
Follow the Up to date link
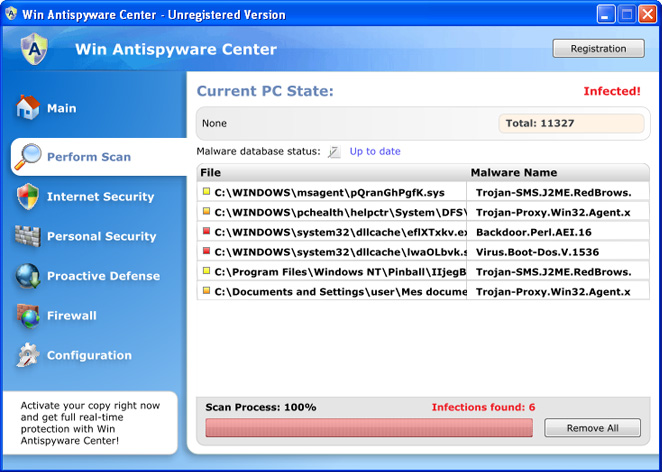pos(375,152)
